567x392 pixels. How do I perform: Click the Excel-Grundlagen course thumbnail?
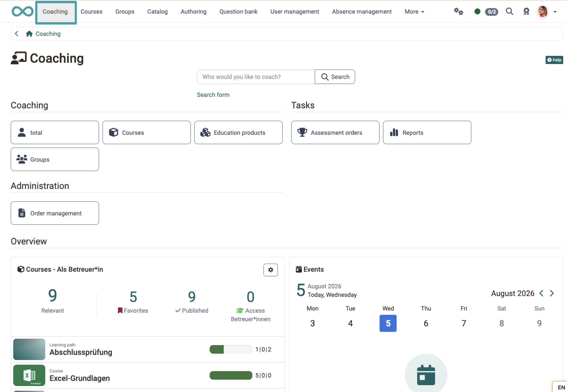pos(29,375)
